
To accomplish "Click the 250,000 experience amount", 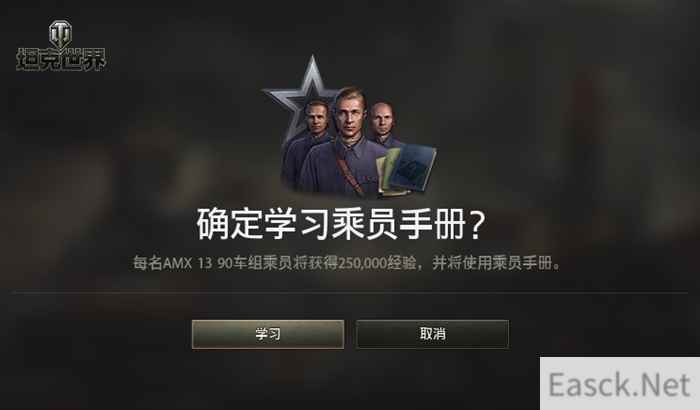I will [362, 263].
